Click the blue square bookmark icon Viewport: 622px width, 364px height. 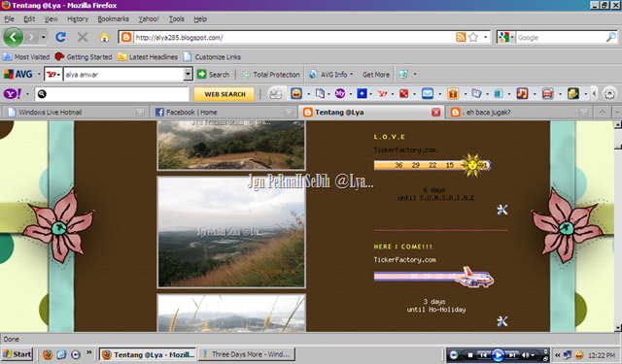click(362, 93)
